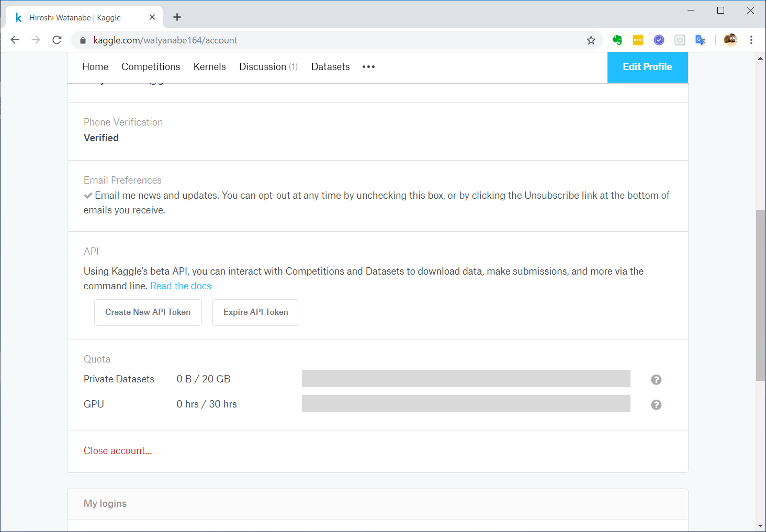
Task: Reload the page
Action: pos(57,40)
